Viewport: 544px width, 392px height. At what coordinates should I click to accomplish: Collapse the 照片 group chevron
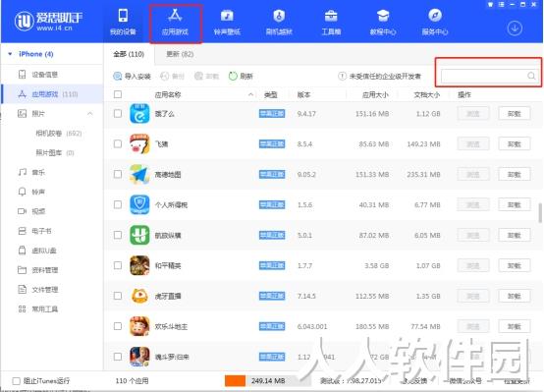coord(90,114)
